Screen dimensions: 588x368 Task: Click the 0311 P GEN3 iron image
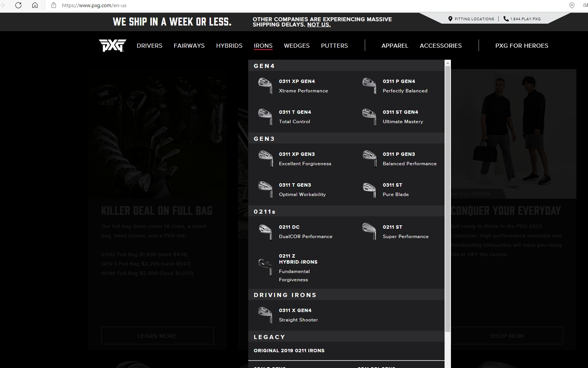point(369,159)
